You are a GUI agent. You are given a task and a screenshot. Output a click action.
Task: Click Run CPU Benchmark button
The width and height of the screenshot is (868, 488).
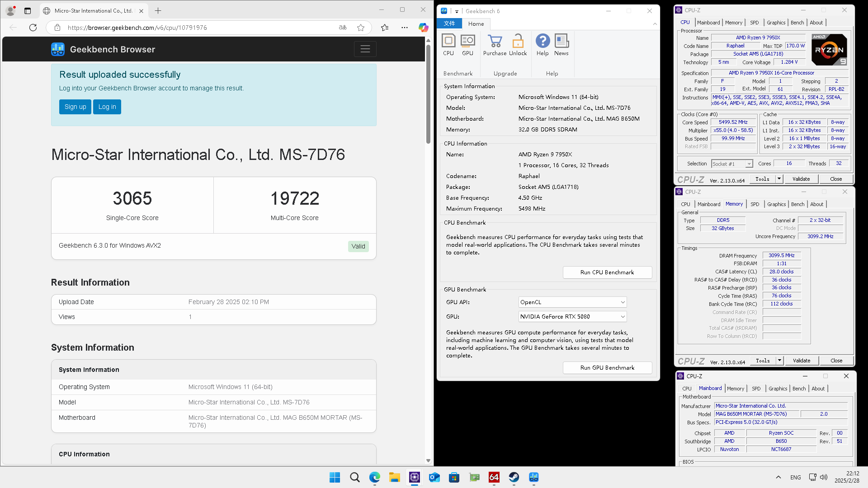coord(607,272)
